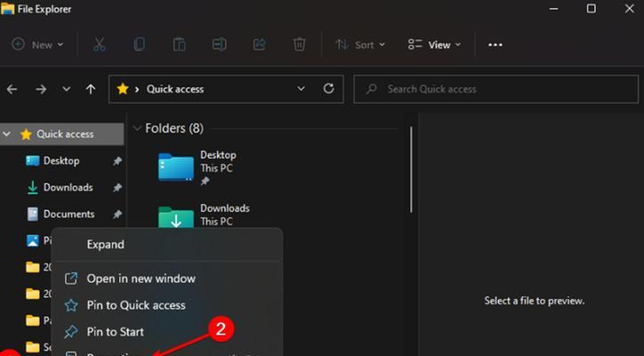This screenshot has height=356, width=644.
Task: Click the Downloads green arrow sidebar icon
Action: tap(32, 188)
